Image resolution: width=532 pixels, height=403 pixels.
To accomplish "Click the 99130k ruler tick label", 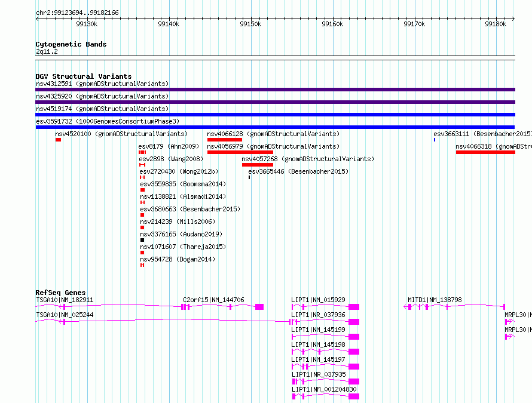I will point(87,24).
